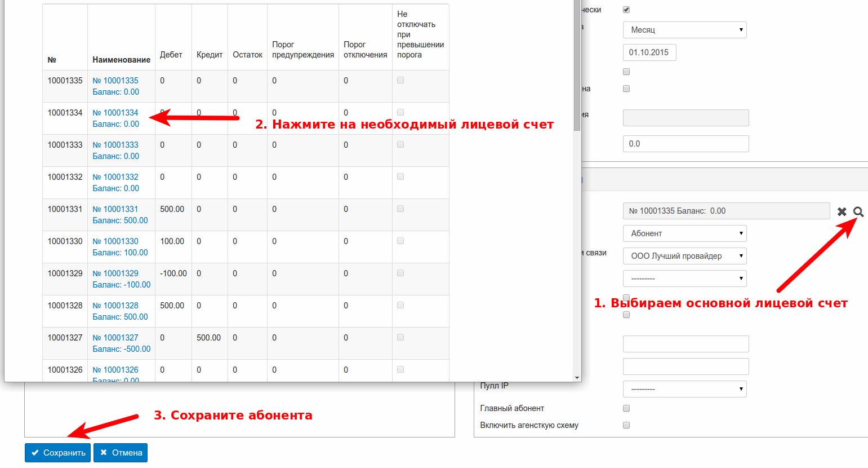Click the Наименование column header
868x468 pixels.
tap(121, 60)
